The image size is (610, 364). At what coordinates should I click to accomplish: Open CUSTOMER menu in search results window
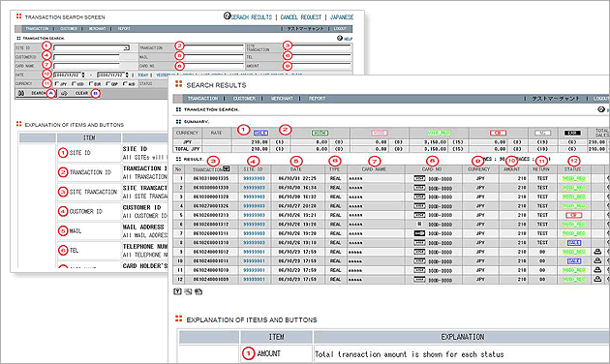coord(244,99)
